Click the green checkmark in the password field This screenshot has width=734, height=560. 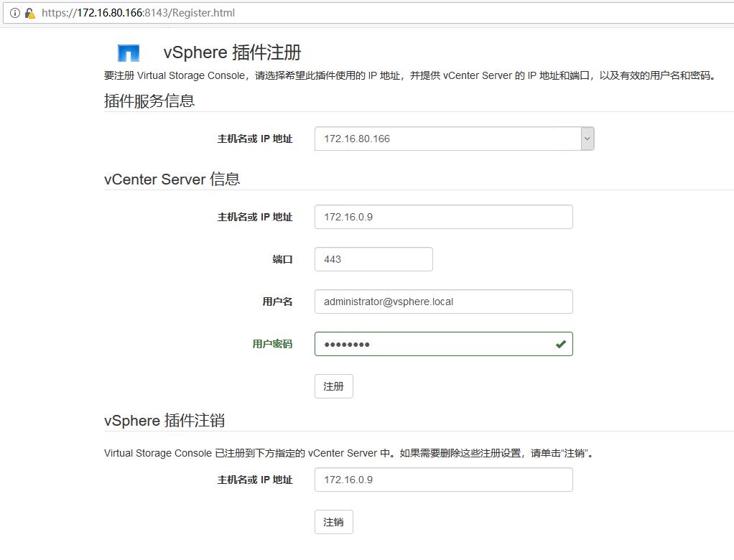click(x=560, y=345)
